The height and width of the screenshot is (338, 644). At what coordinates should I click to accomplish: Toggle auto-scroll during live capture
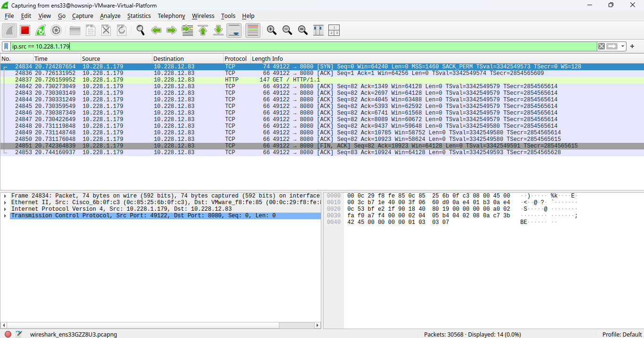(x=234, y=30)
